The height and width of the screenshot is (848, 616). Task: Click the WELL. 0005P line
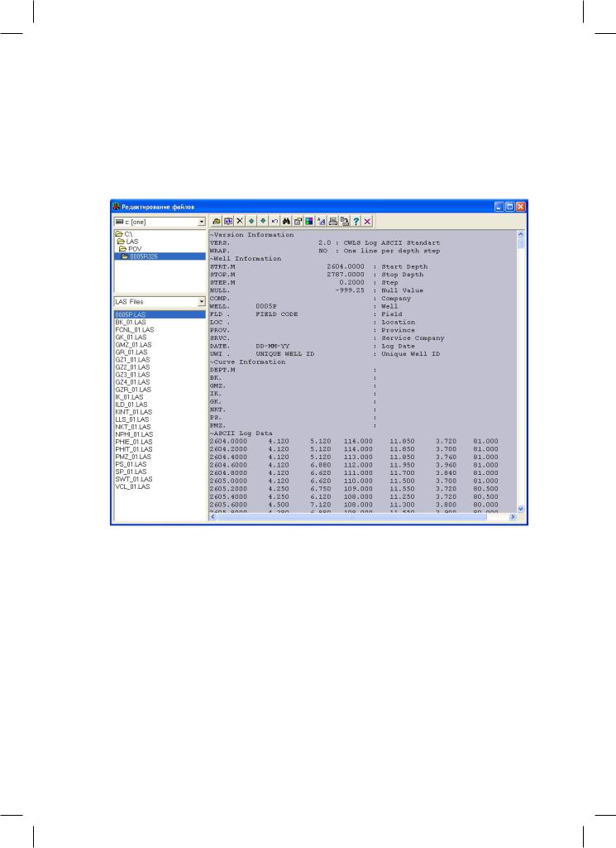coord(304,307)
